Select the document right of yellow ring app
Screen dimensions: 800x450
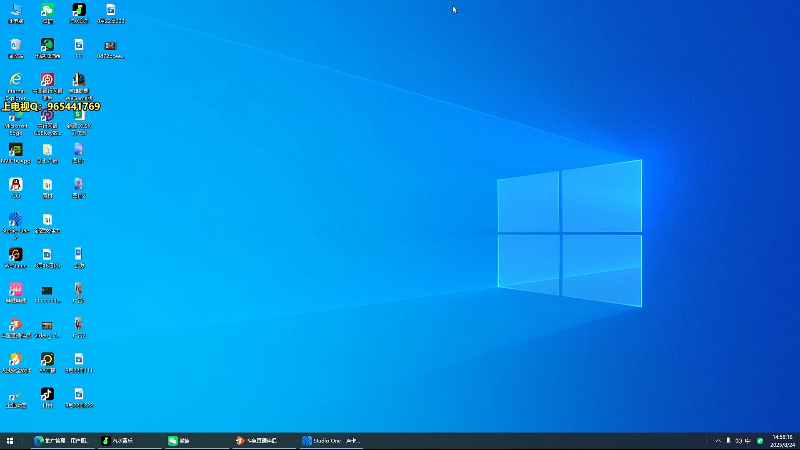(79, 363)
